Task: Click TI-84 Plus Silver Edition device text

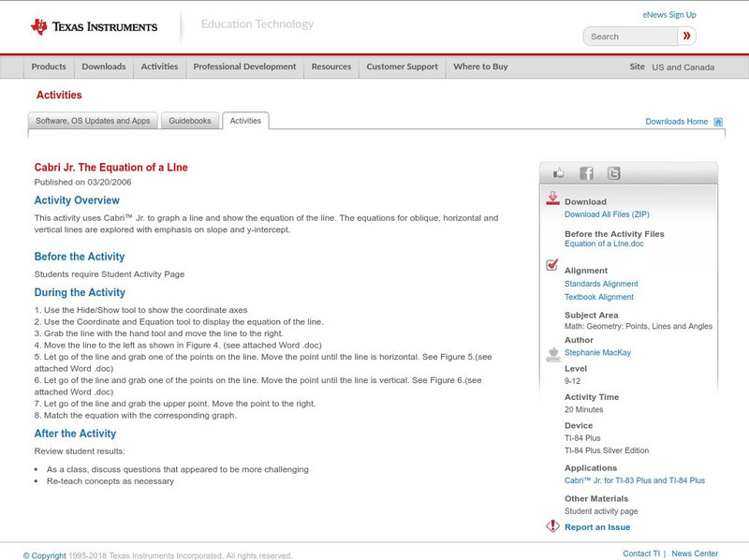Action: click(607, 450)
